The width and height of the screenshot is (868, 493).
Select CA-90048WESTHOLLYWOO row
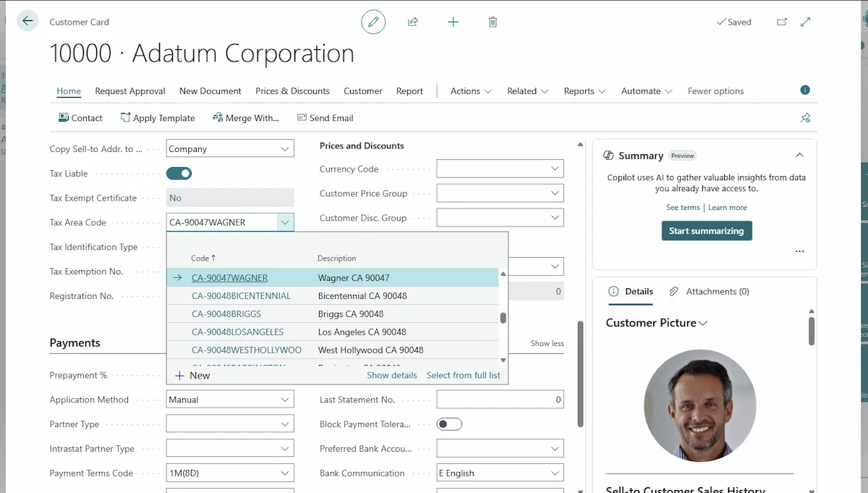[x=332, y=350]
